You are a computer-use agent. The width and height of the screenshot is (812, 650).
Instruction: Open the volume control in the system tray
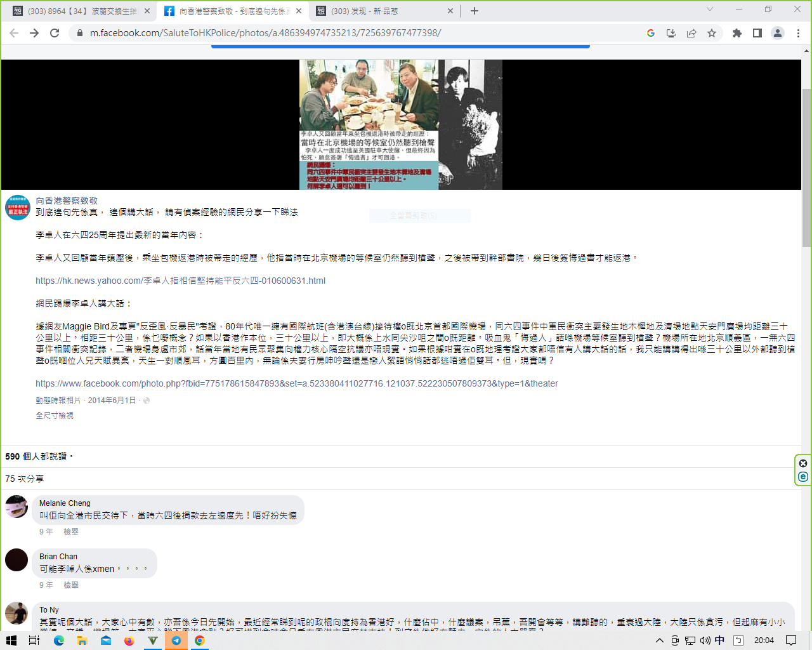[x=705, y=640]
